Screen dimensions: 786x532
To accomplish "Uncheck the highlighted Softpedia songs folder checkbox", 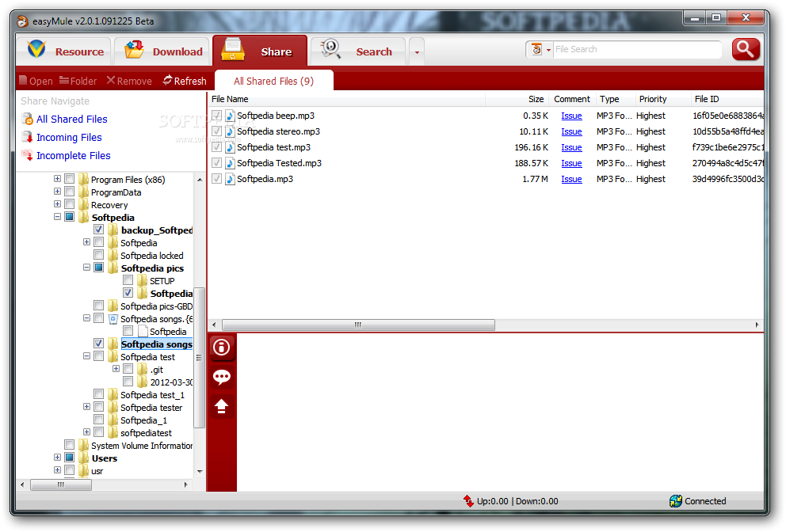I will click(x=99, y=344).
